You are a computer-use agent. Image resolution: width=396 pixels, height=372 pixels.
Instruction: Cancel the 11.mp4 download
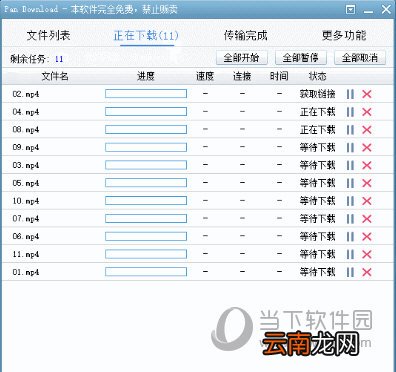(x=367, y=254)
